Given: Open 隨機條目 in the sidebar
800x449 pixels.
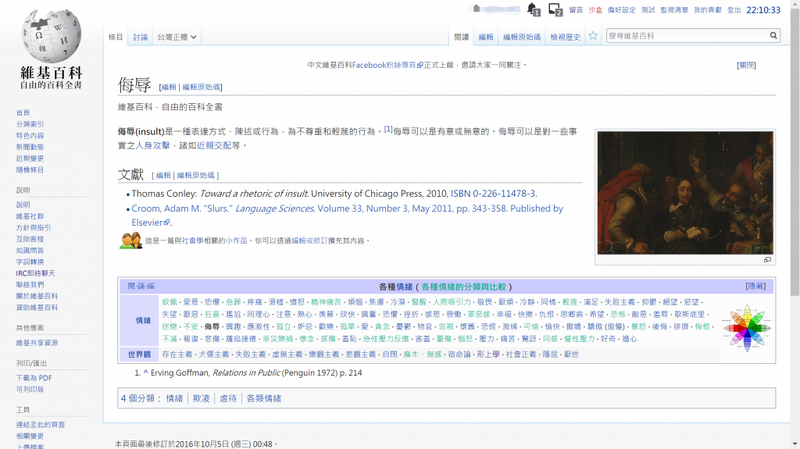Looking at the screenshot, I should (x=30, y=170).
